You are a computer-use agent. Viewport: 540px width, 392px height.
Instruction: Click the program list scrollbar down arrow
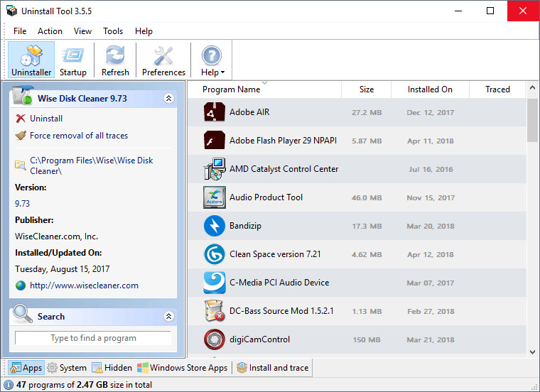[533, 351]
